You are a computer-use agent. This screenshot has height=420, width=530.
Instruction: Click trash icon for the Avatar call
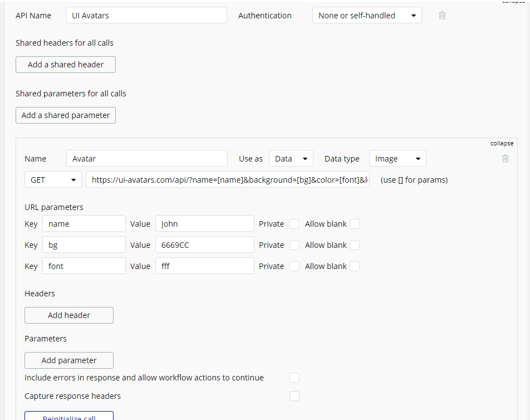coord(506,158)
